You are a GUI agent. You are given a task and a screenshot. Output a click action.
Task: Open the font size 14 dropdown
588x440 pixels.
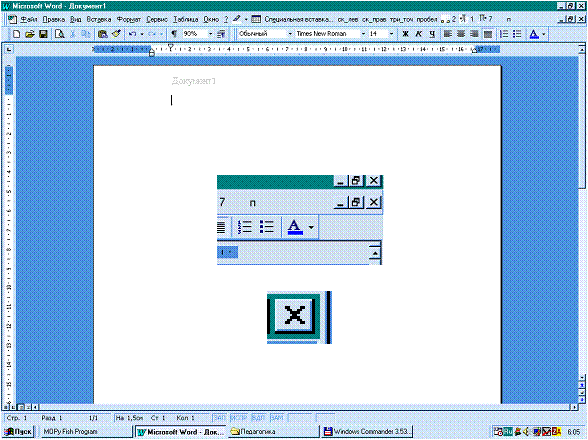pos(392,34)
